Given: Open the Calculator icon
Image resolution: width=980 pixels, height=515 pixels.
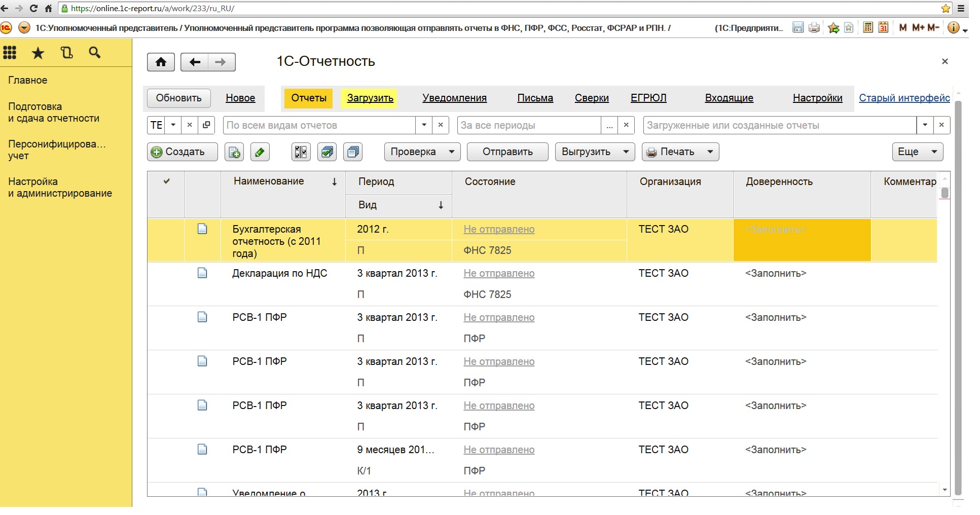Looking at the screenshot, I should point(868,27).
